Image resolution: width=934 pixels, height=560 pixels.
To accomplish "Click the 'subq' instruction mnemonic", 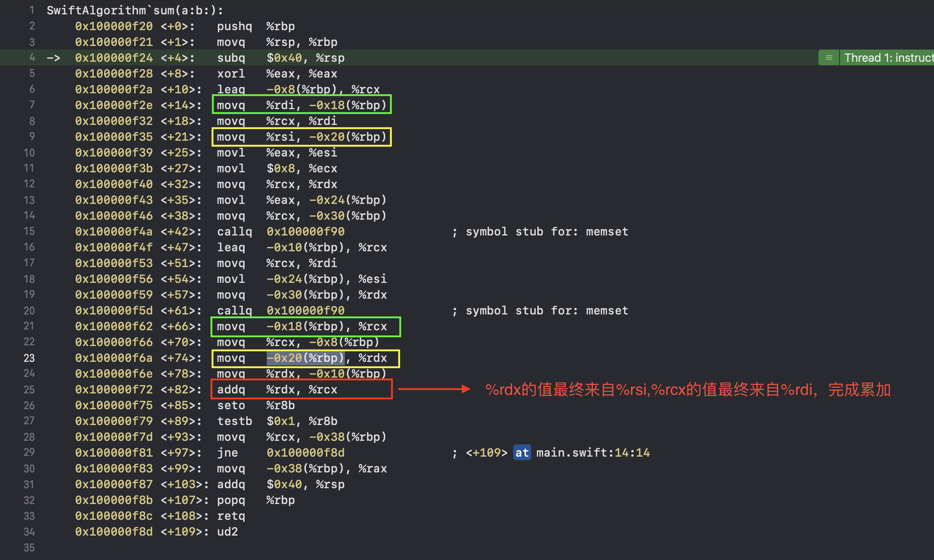I will (x=231, y=58).
